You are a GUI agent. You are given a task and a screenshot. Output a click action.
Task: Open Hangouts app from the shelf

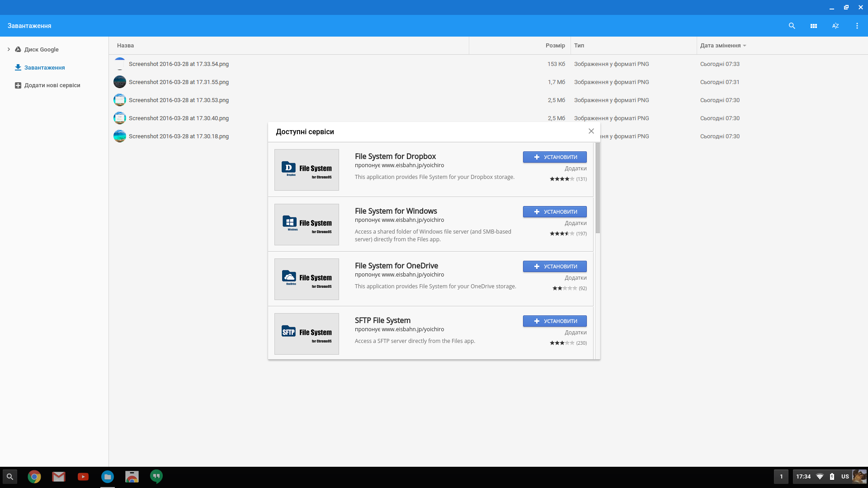156,477
